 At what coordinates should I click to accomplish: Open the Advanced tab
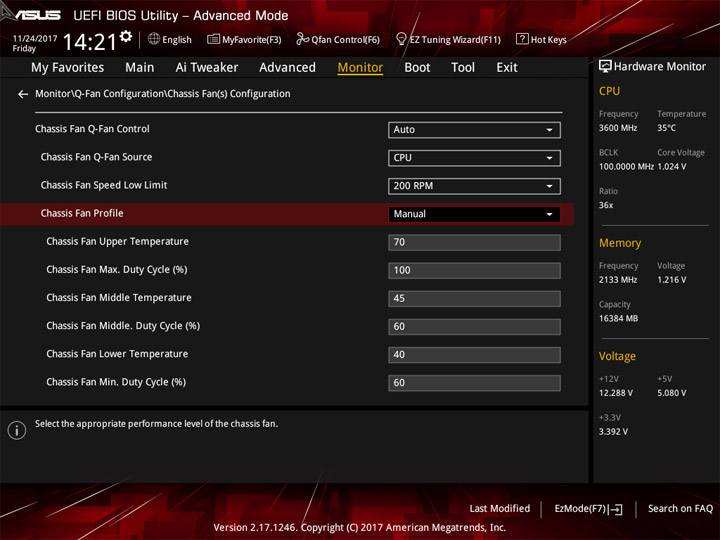[287, 68]
